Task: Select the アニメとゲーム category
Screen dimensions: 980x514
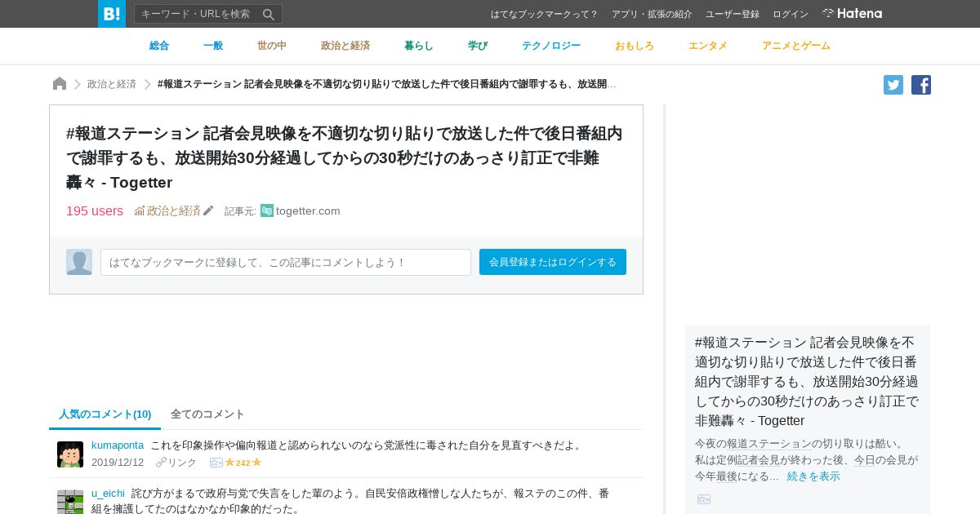Action: click(x=796, y=46)
